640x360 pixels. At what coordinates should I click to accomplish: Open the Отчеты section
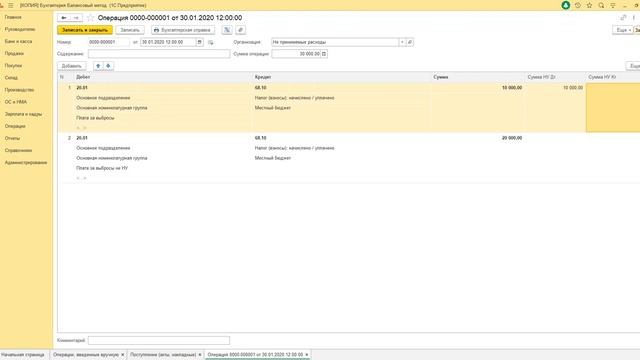point(12,138)
